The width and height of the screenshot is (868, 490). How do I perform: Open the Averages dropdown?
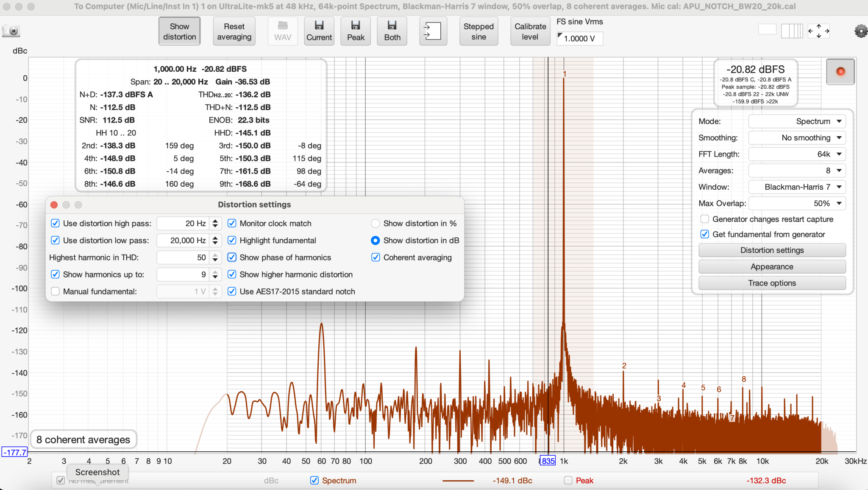(x=797, y=171)
